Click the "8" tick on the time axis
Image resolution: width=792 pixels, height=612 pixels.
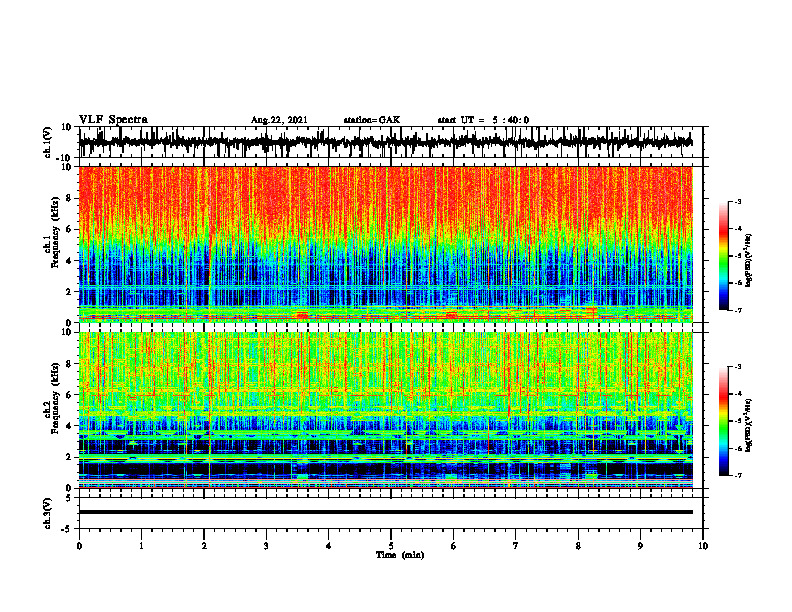coord(578,546)
